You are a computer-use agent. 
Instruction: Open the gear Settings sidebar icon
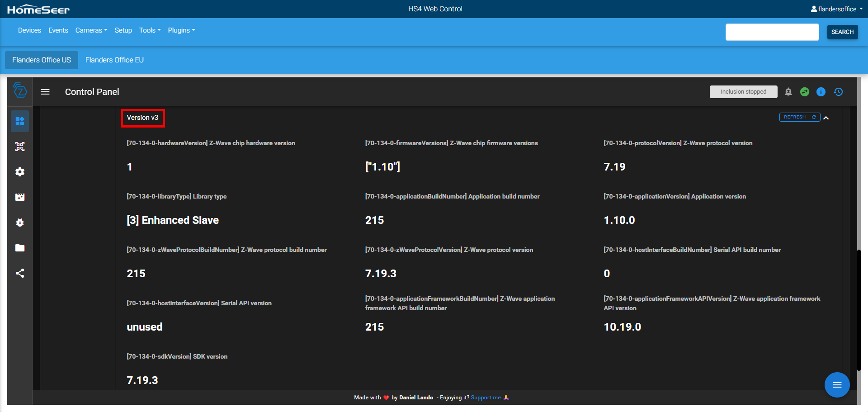20,172
